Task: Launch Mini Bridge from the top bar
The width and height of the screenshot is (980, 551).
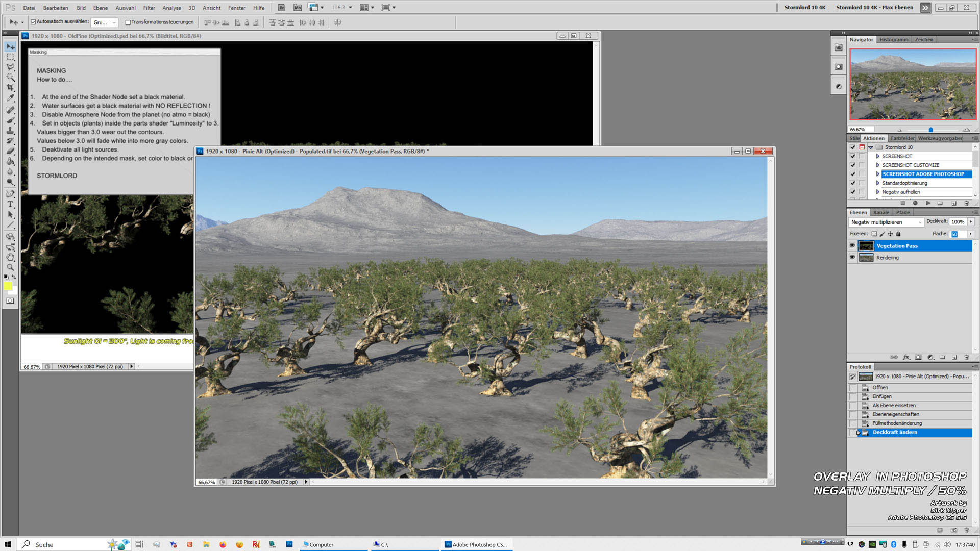Action: click(298, 8)
